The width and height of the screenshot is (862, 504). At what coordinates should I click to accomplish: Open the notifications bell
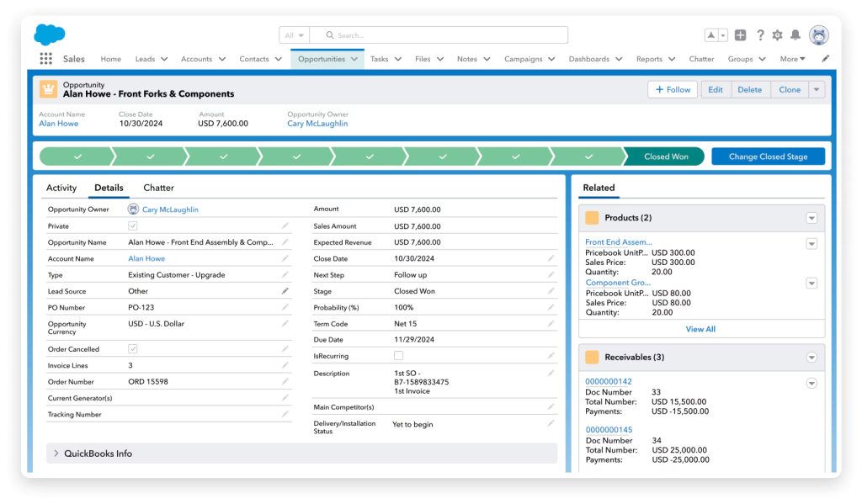pyautogui.click(x=795, y=35)
